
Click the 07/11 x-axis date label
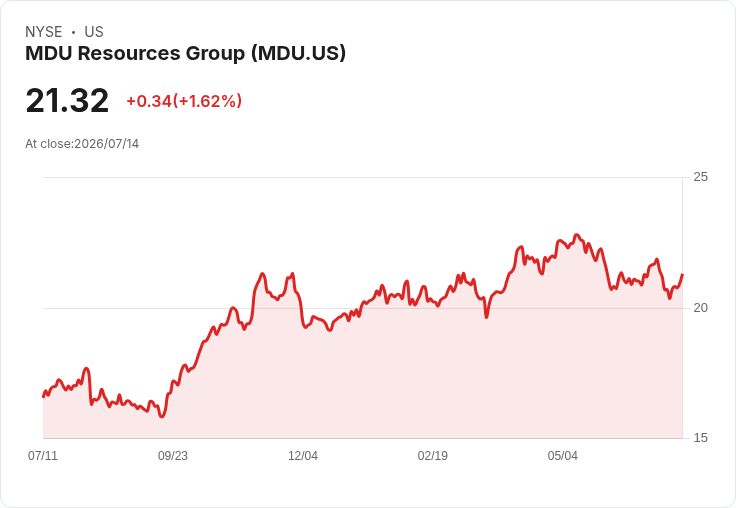pos(43,456)
